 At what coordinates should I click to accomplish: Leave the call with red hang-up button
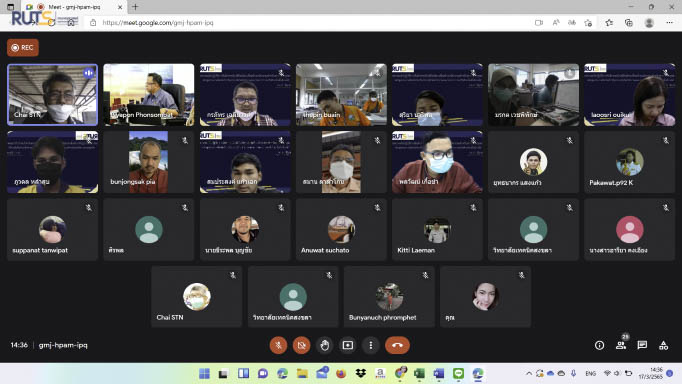(x=397, y=345)
